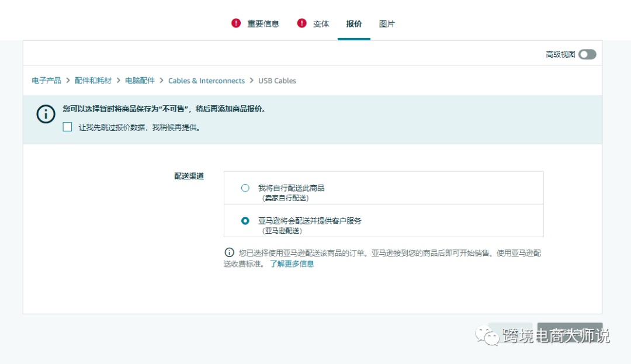Viewport: 631px width, 364px height.
Task: Select 亚马逊将会配送并提供客户服务 option
Action: [245, 220]
